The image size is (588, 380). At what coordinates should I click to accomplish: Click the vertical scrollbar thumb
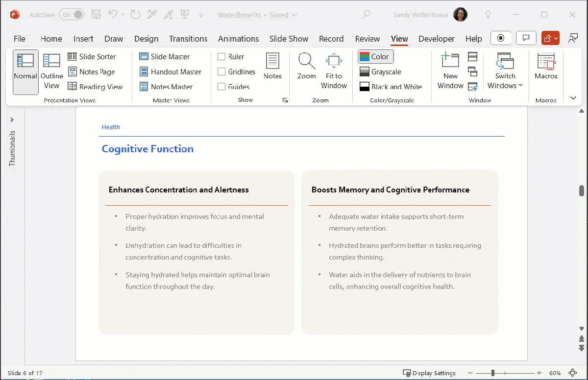pyautogui.click(x=582, y=190)
